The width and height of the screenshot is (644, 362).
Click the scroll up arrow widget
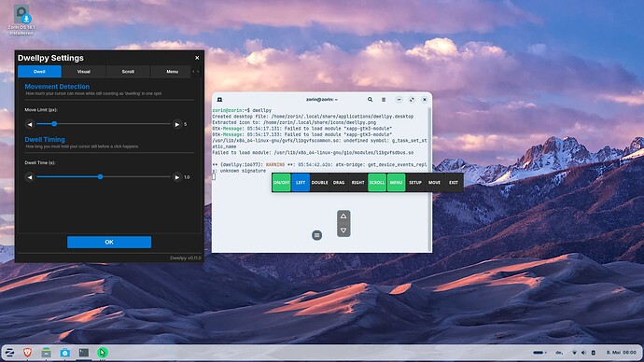(x=343, y=216)
